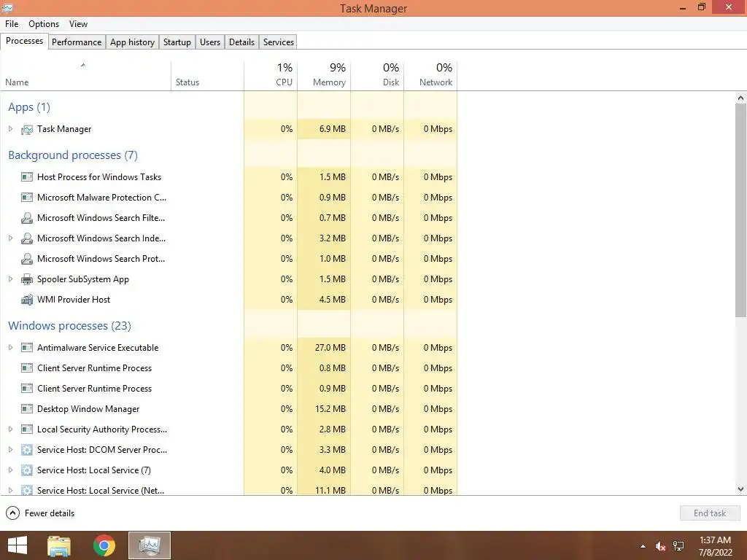Open the taskbar clock showing 1:37 AM

pos(715,546)
